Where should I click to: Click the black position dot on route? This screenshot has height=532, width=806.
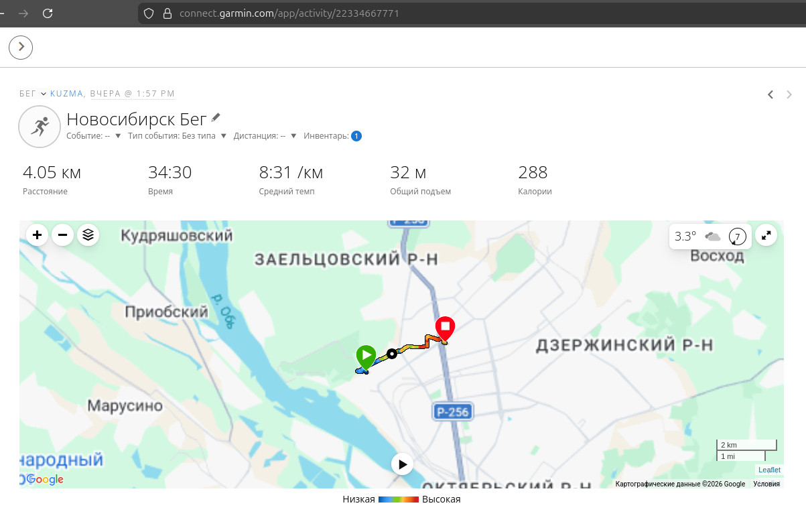(392, 354)
